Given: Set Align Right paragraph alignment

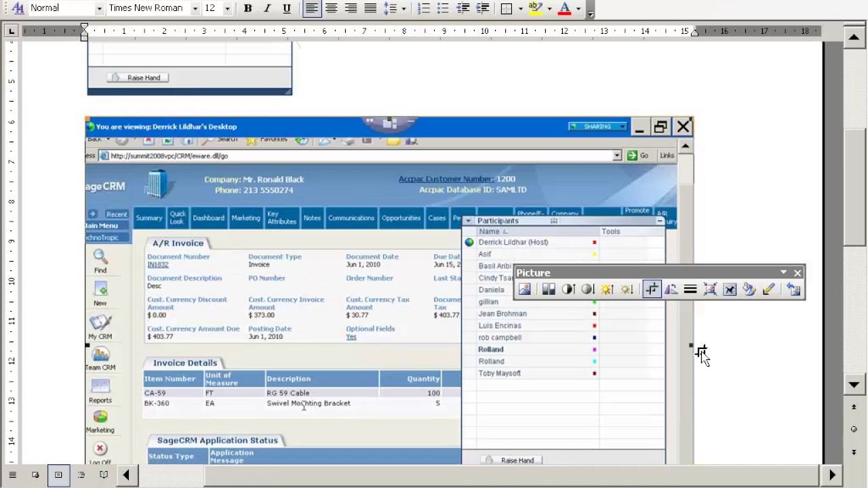Looking at the screenshot, I should coord(351,8).
